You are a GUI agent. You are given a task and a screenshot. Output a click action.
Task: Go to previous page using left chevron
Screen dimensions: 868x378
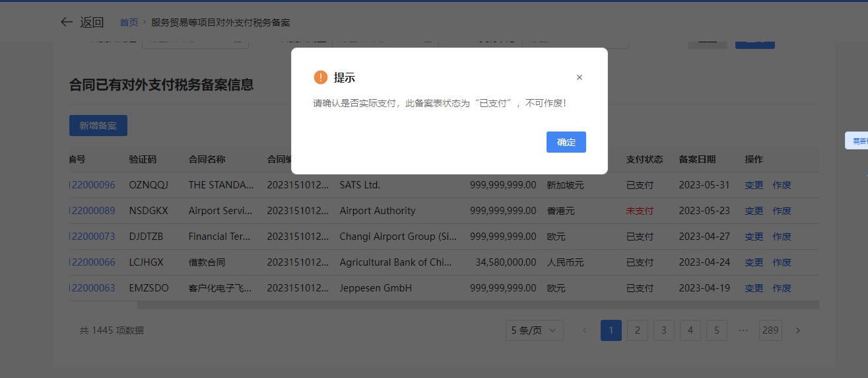(x=584, y=330)
